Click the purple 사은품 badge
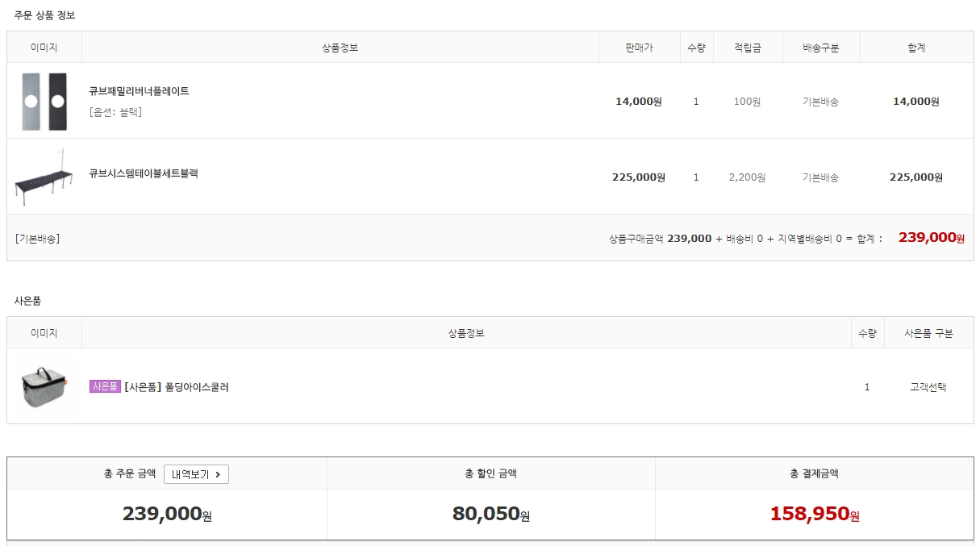 105,387
